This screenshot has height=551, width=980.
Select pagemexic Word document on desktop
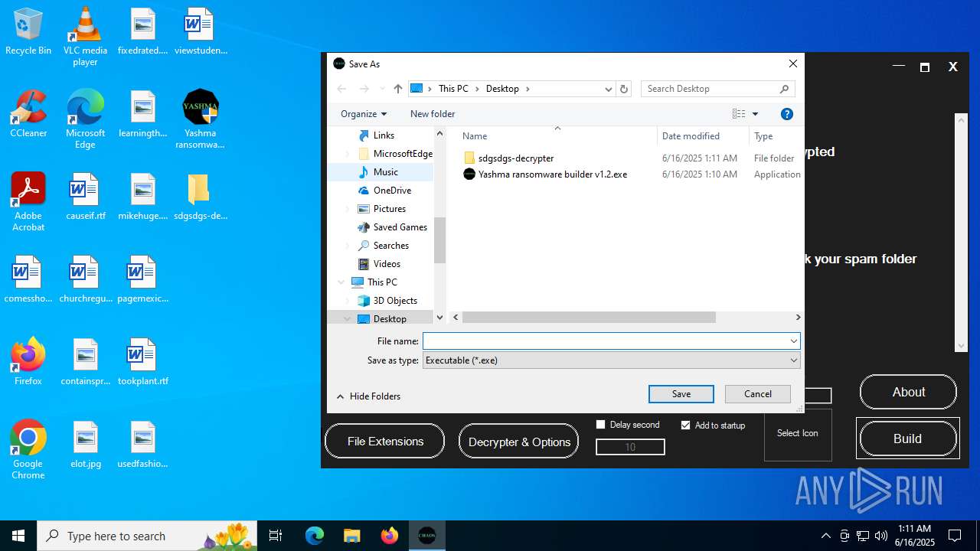pyautogui.click(x=142, y=279)
